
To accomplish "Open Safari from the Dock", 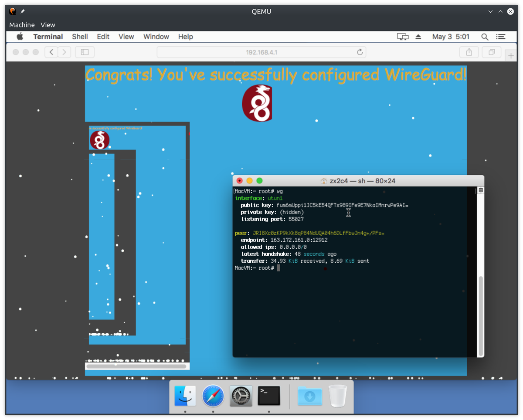I will coord(213,396).
